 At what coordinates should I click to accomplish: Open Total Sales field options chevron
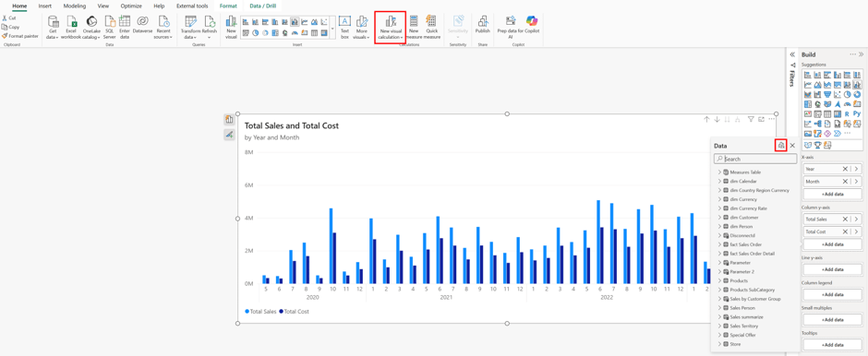tap(856, 219)
